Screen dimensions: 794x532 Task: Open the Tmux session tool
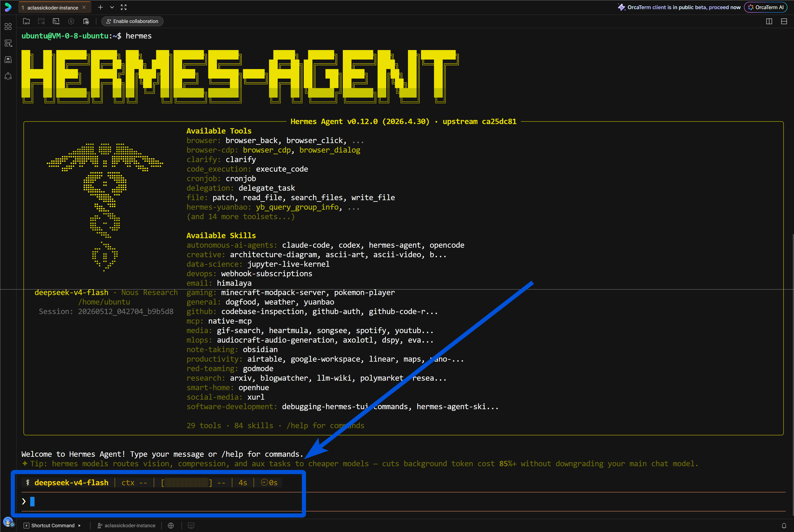[x=56, y=21]
